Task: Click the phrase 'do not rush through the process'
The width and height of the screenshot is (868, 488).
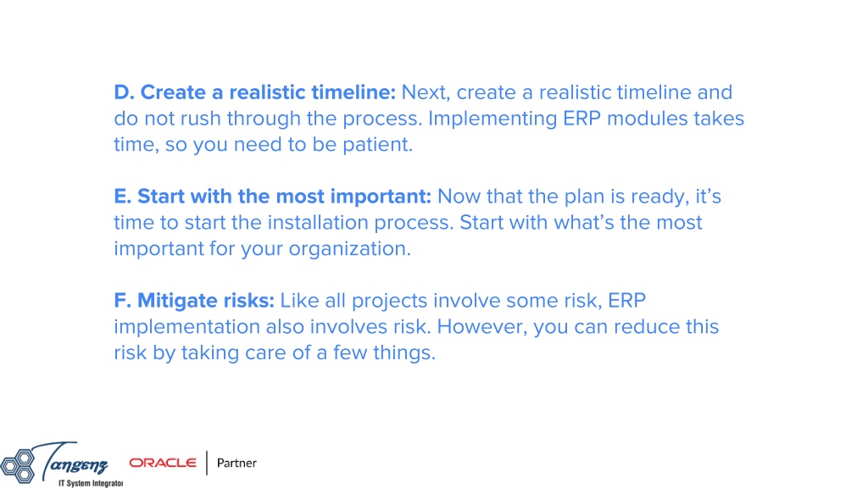Action: [268, 119]
